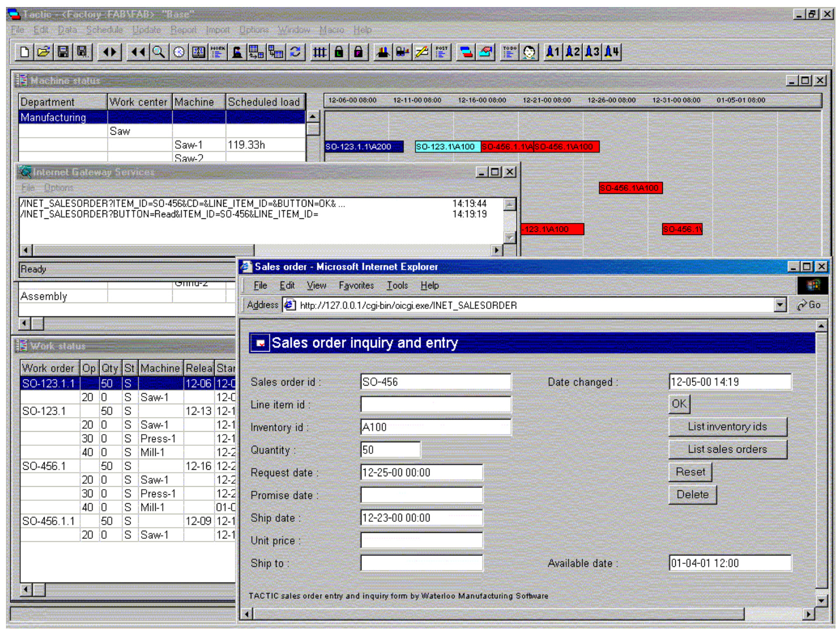The image size is (840, 633).
Task: Click the WORK list toolbar icon
Action: (217, 52)
